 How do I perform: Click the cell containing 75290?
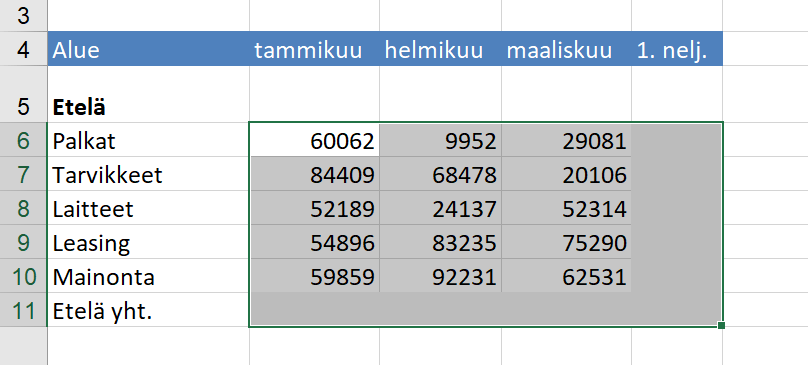[566, 242]
